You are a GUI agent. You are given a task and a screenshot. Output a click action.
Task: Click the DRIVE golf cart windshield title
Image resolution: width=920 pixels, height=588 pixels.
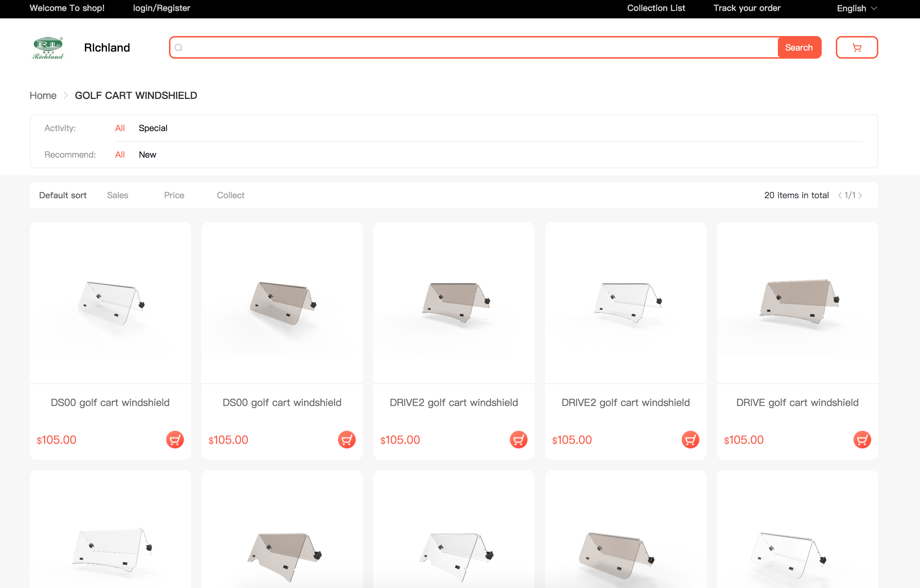click(x=797, y=402)
